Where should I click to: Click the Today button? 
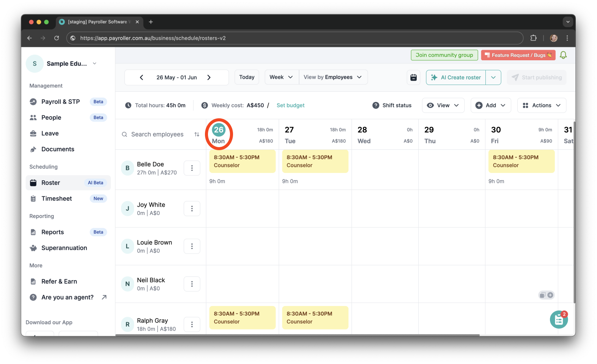(x=247, y=77)
